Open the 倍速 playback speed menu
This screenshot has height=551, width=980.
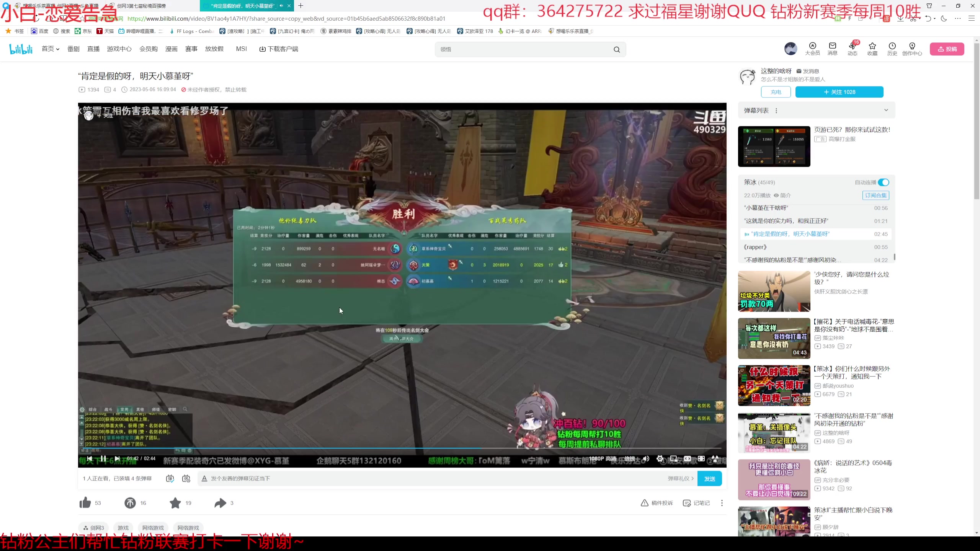coord(630,458)
